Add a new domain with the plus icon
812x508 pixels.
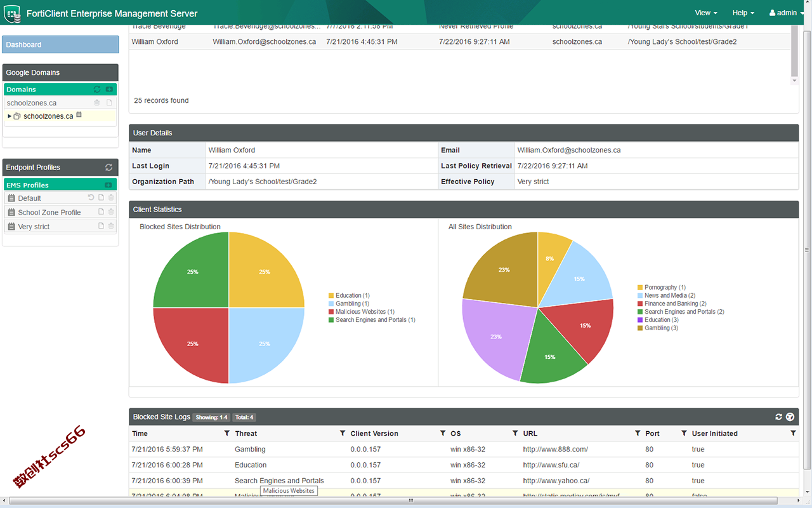pos(109,90)
